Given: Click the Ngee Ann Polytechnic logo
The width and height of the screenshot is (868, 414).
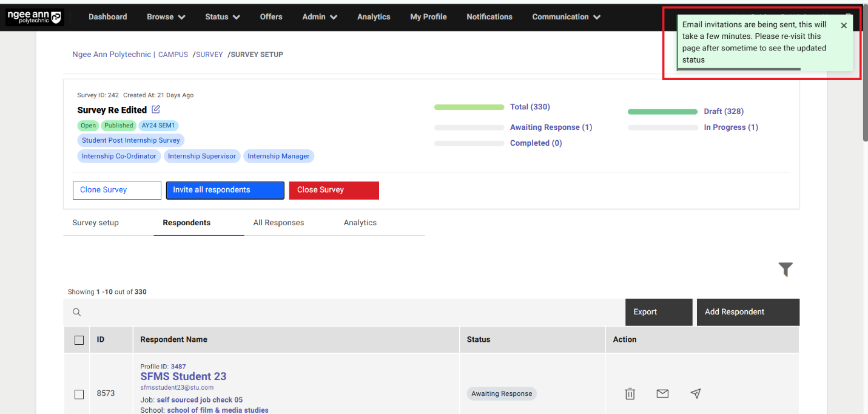Looking at the screenshot, I should [x=35, y=17].
